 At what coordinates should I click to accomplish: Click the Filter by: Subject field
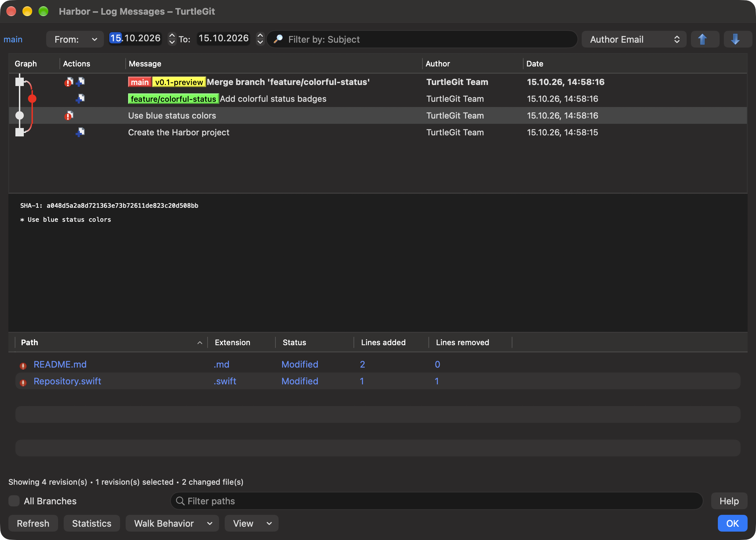tap(422, 39)
